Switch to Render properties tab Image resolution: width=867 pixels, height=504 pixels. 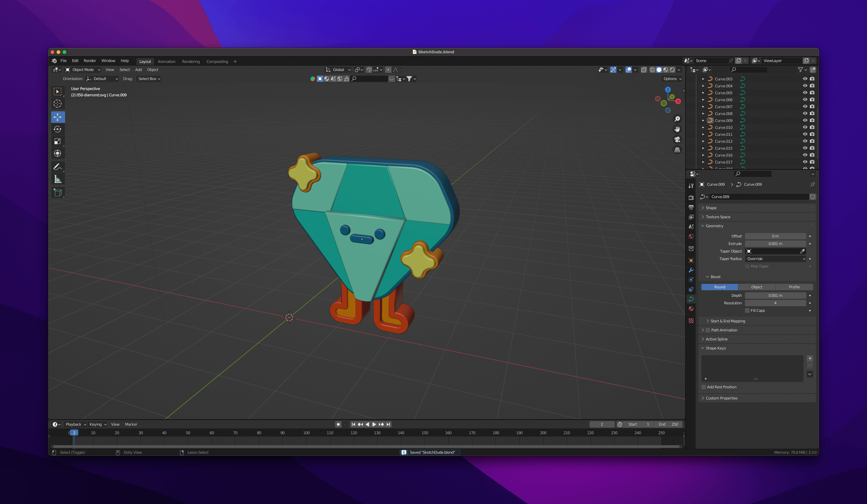691,198
